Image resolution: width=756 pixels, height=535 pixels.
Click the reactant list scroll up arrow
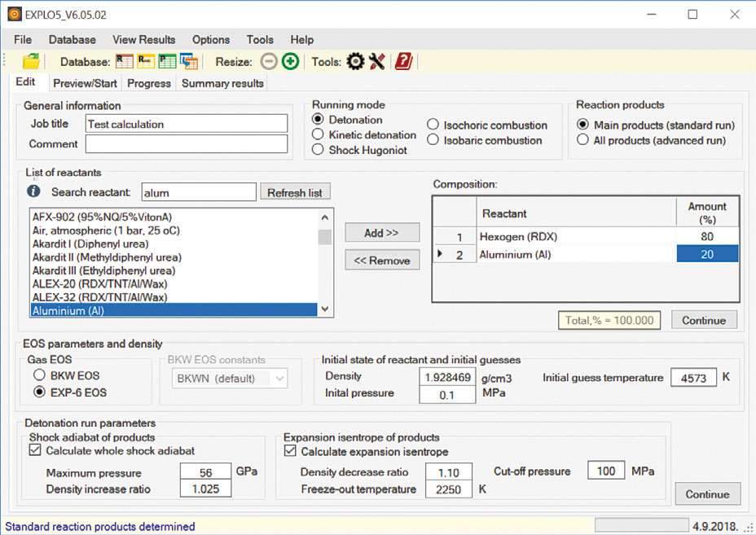(x=325, y=217)
